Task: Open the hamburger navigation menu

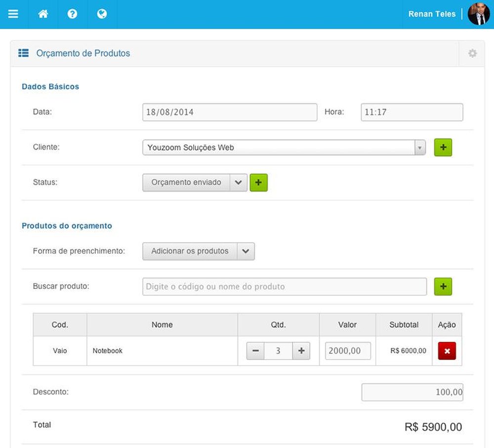Action: point(13,14)
